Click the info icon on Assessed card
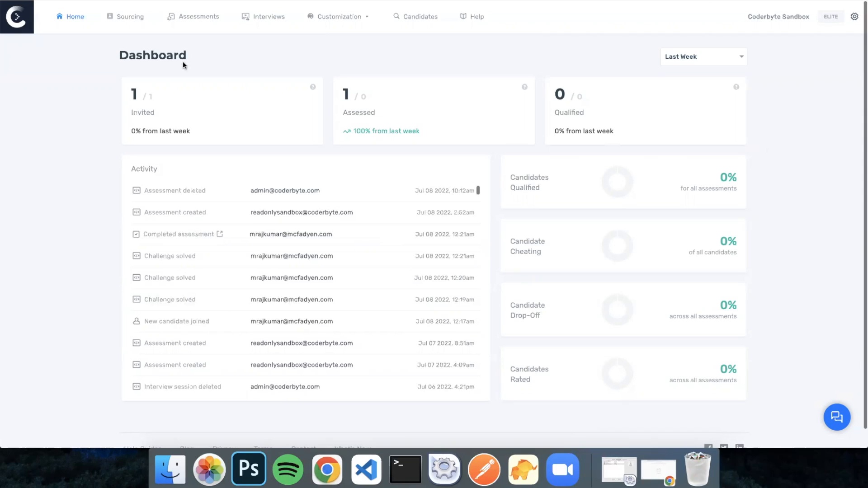 click(x=524, y=86)
